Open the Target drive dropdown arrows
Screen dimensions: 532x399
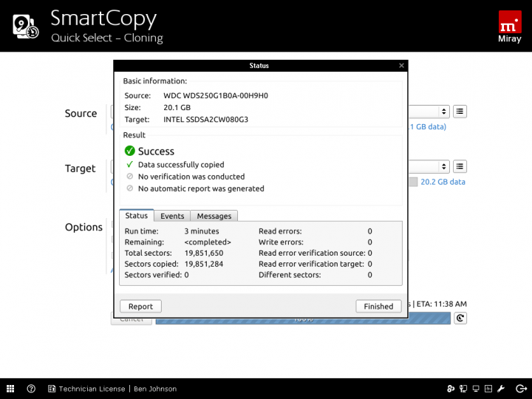[443, 166]
